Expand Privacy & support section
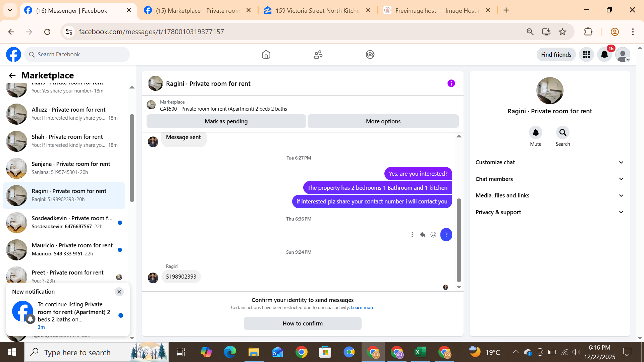The height and width of the screenshot is (362, 644). pos(549,212)
